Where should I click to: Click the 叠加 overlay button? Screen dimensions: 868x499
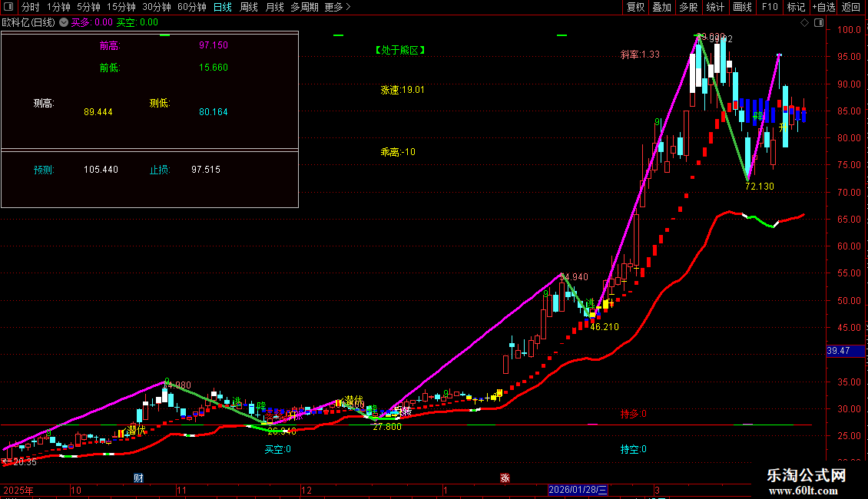pos(661,7)
